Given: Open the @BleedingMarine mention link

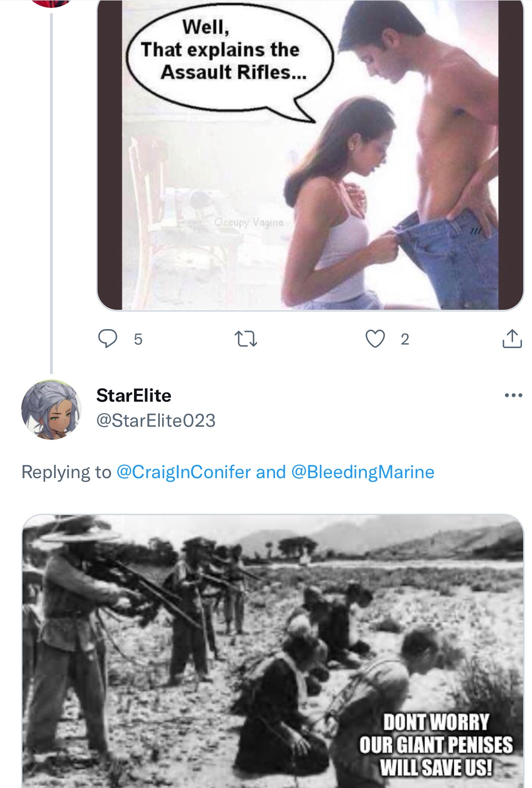Looking at the screenshot, I should pos(362,472).
